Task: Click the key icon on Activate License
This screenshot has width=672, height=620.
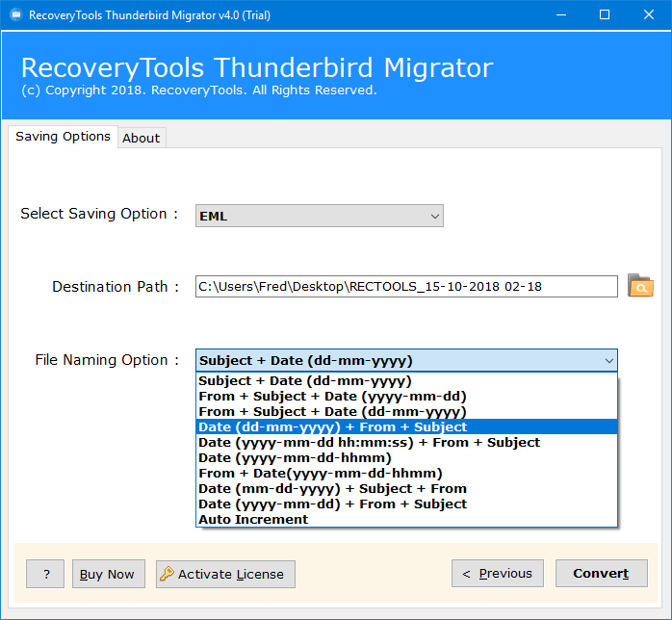Action: tap(167, 573)
